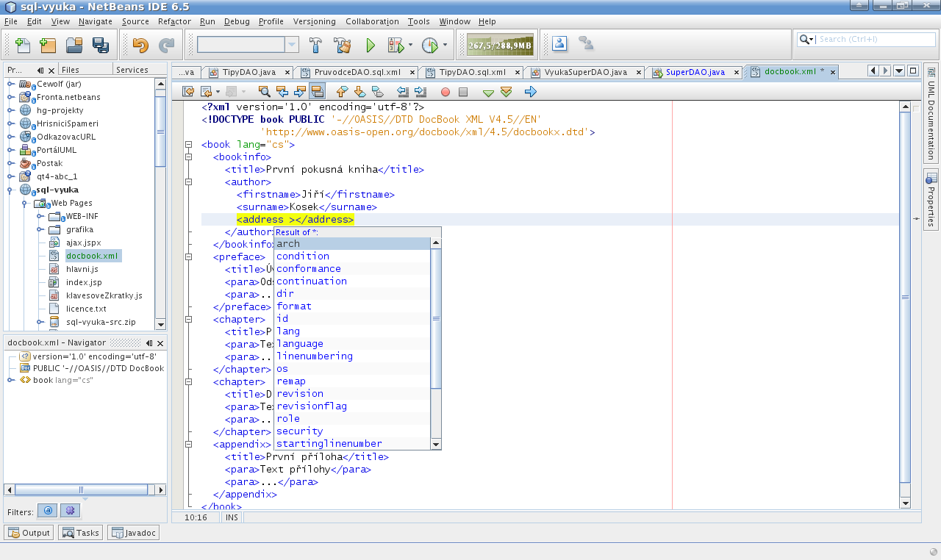Click the memory usage heap meter
The image size is (941, 560).
(500, 45)
